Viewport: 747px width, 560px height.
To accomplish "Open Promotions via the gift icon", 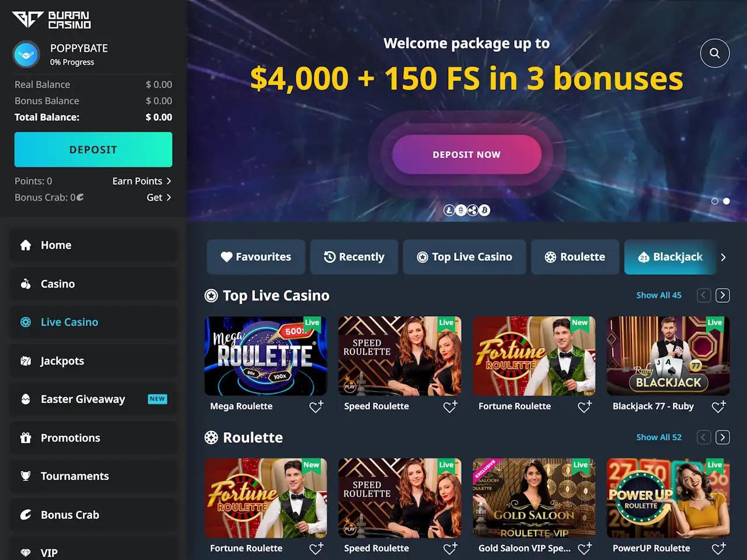I will (x=26, y=437).
